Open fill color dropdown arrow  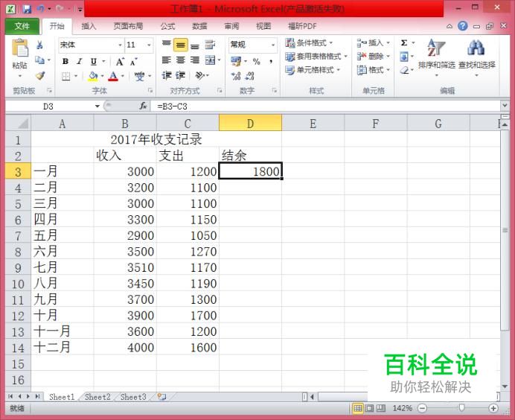point(102,76)
